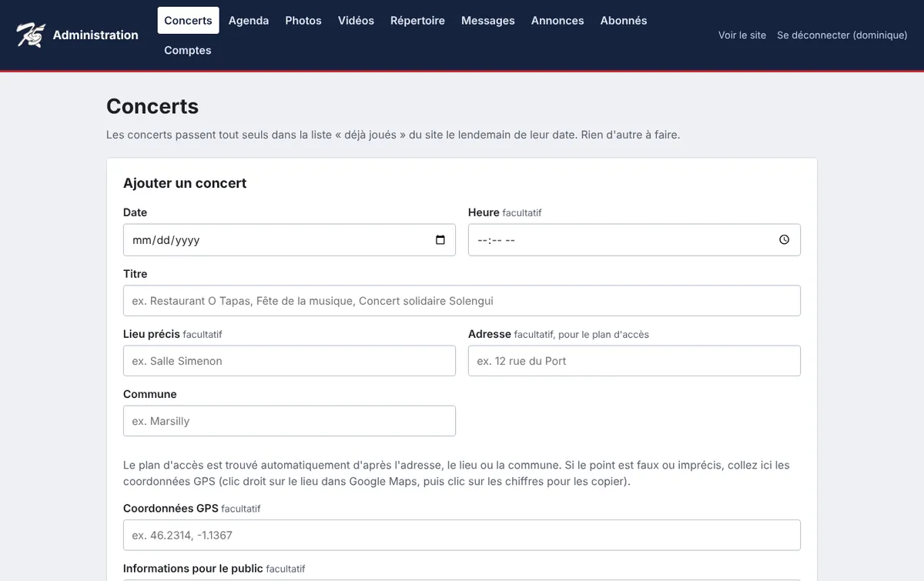Go to the Abonnés page
The width and height of the screenshot is (924, 581).
pyautogui.click(x=624, y=21)
